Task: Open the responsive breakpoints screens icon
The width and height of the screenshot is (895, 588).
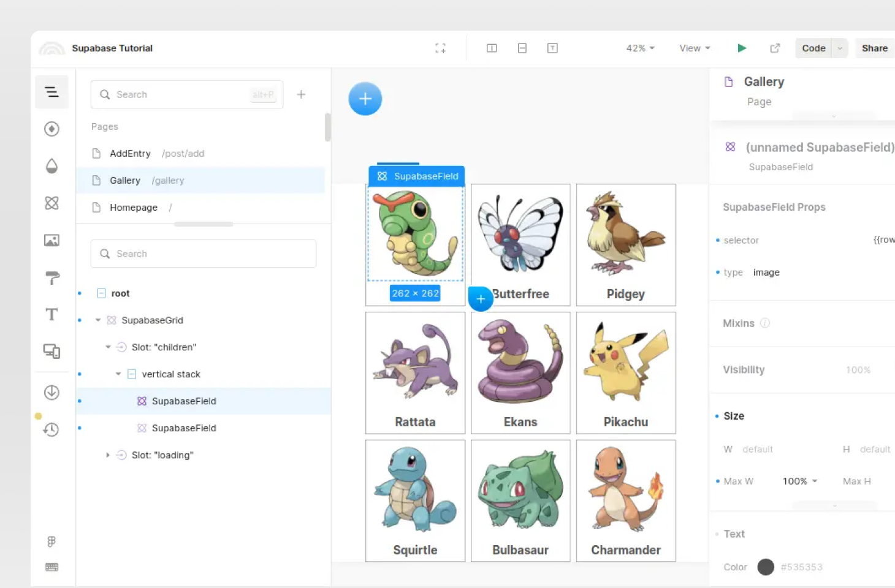Action: 51,351
